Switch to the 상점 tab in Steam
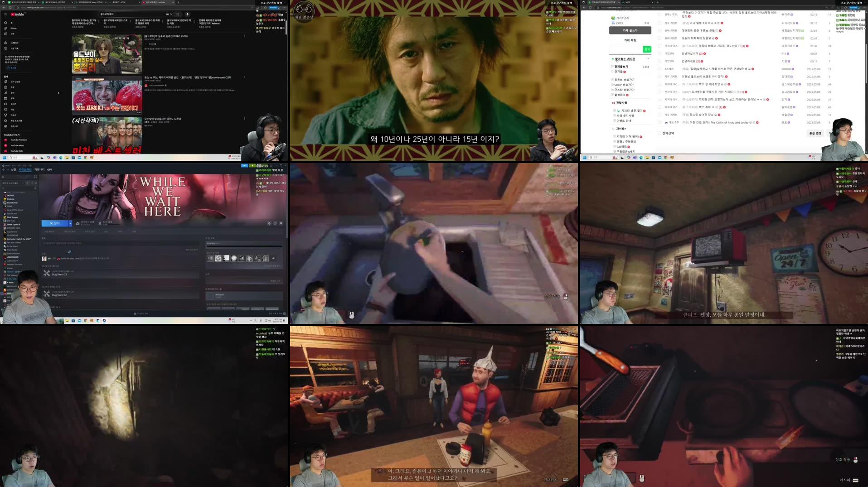The width and height of the screenshot is (868, 487). pyautogui.click(x=14, y=169)
